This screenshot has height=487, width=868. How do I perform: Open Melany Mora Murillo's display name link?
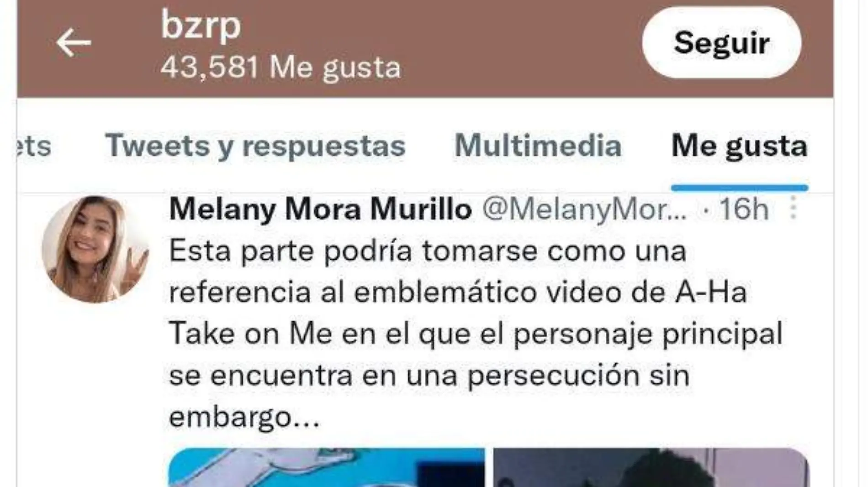pos(321,209)
